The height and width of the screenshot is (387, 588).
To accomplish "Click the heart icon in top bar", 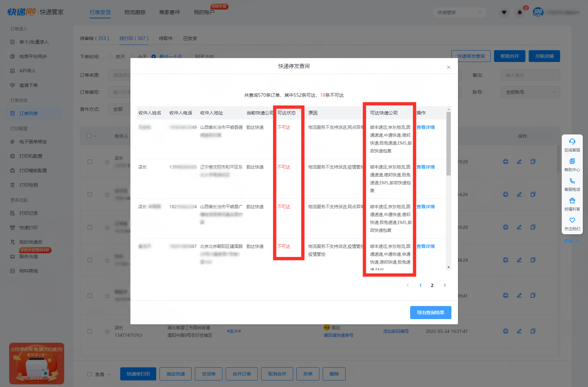I will pyautogui.click(x=504, y=12).
